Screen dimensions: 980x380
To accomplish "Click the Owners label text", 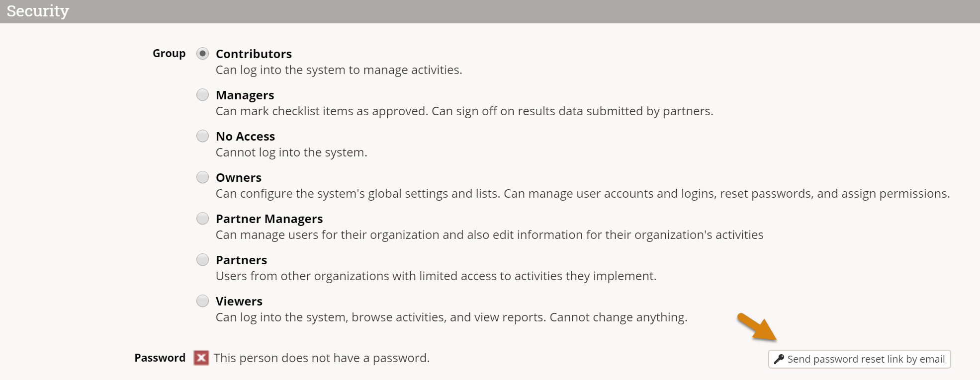I will pyautogui.click(x=238, y=177).
